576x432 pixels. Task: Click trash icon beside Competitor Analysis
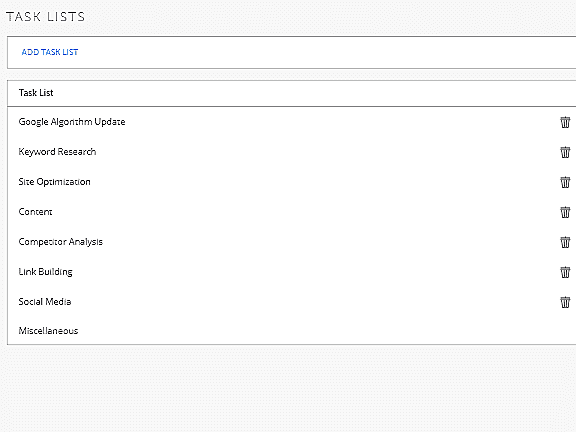pyautogui.click(x=565, y=242)
